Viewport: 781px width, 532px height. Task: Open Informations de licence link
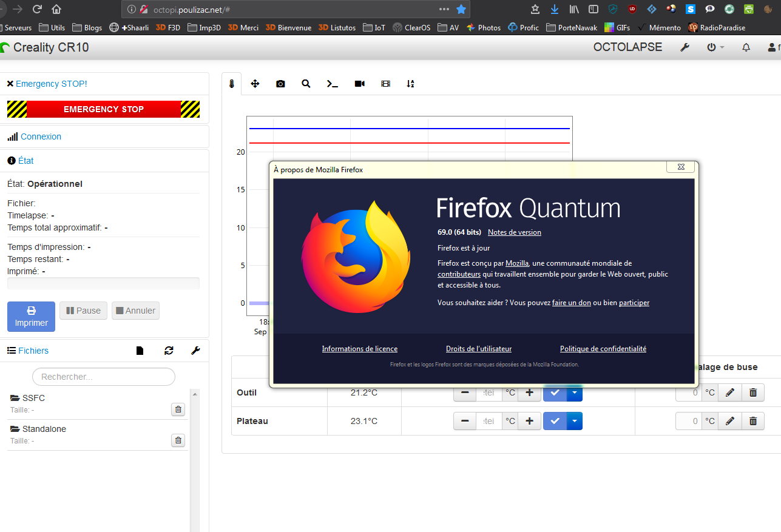click(360, 349)
